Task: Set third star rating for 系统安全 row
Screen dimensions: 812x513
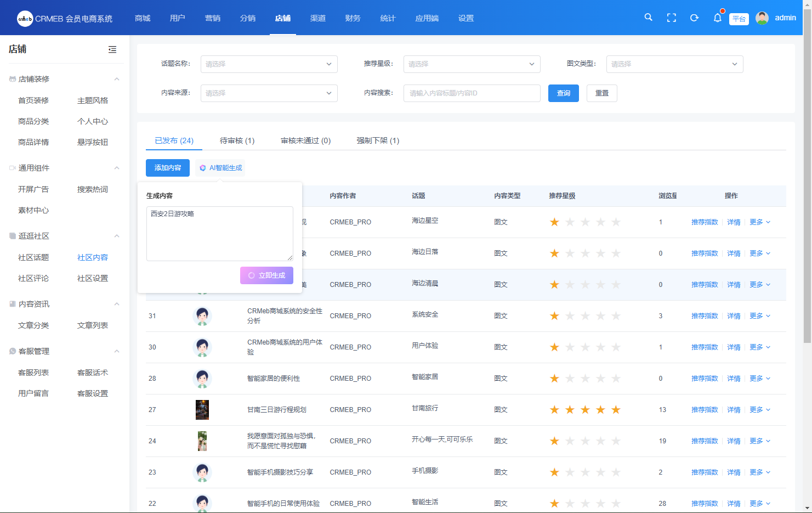Action: [x=585, y=316]
